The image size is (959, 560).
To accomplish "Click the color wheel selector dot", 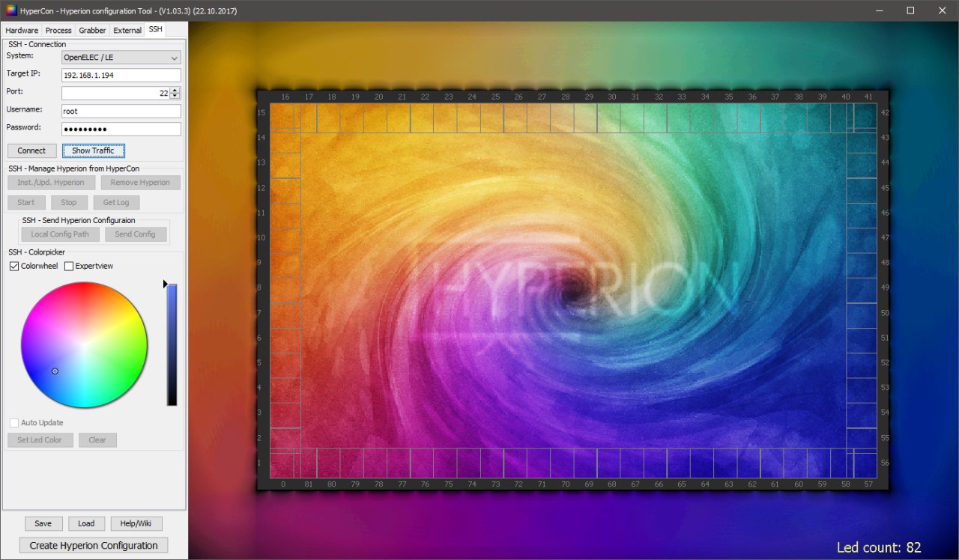I will (x=55, y=371).
